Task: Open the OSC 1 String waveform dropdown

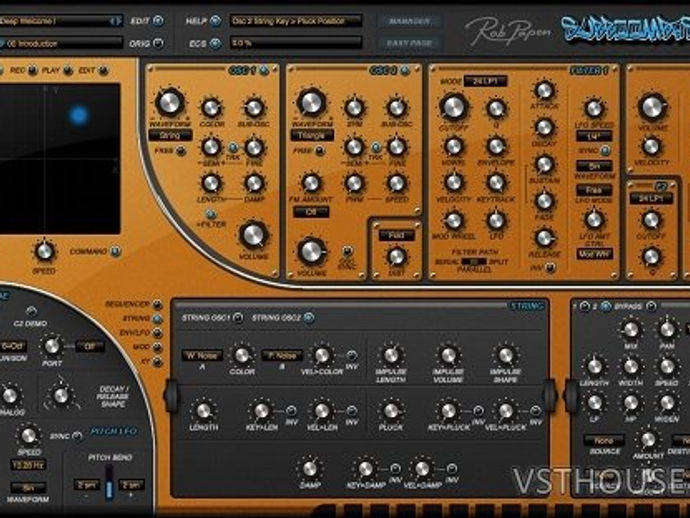Action: coord(170,136)
